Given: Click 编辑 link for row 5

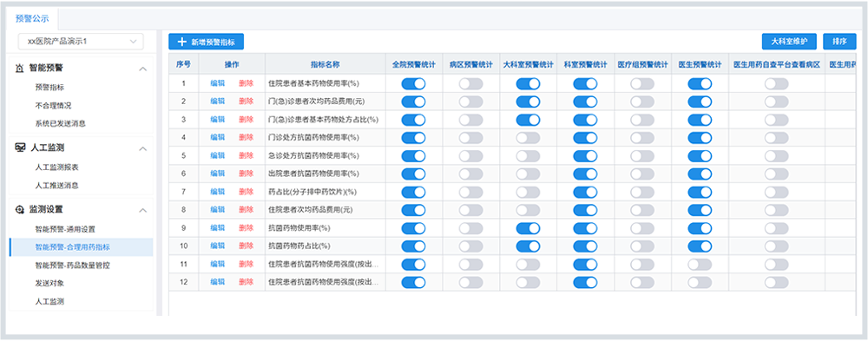Looking at the screenshot, I should pyautogui.click(x=218, y=155).
